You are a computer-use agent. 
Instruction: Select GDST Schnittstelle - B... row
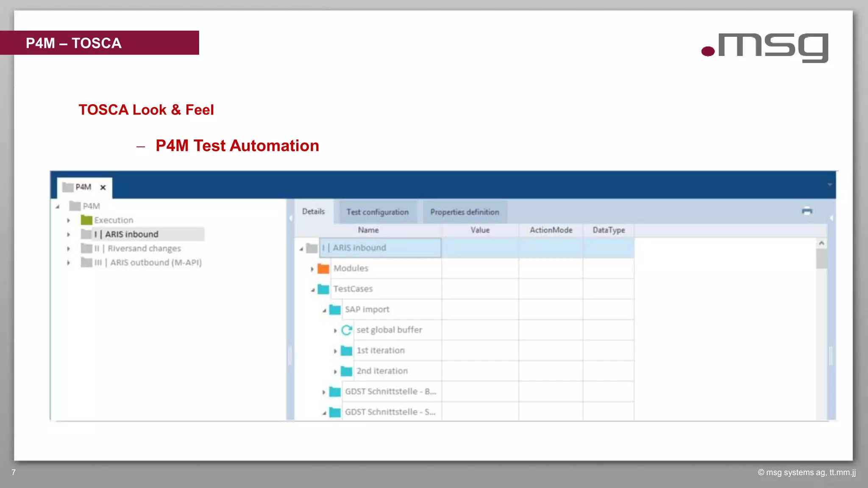pyautogui.click(x=390, y=391)
